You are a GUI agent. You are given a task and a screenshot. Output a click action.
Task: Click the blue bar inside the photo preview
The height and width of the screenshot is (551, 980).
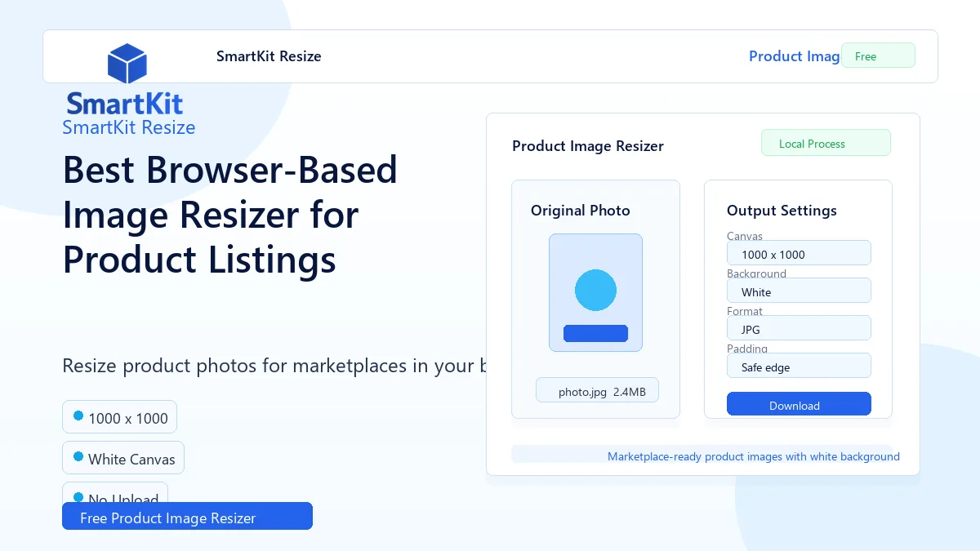coord(595,333)
